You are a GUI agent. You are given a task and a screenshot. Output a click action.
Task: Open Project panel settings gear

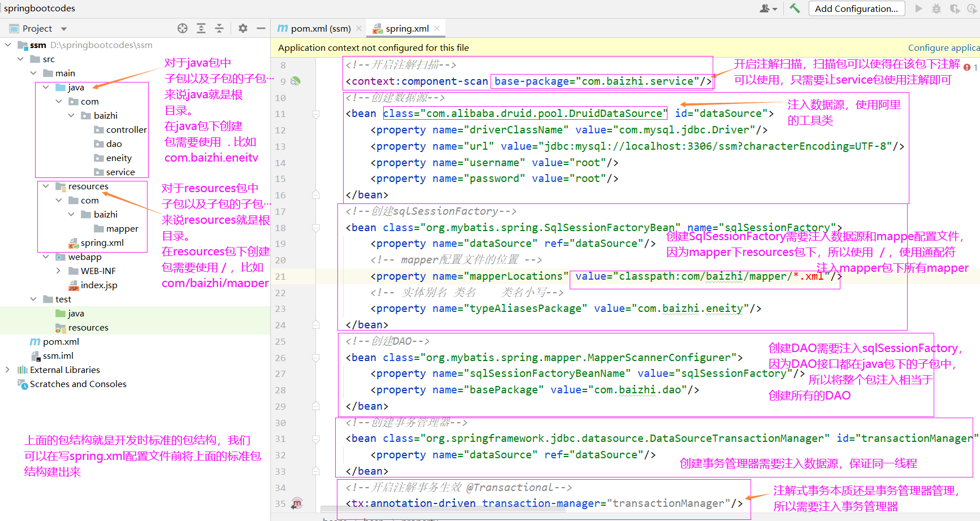243,28
